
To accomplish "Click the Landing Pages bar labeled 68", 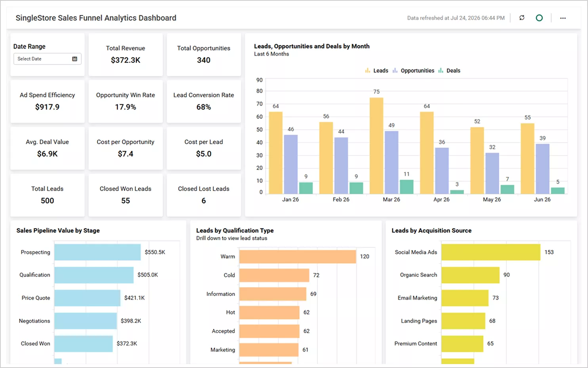I will click(463, 321).
